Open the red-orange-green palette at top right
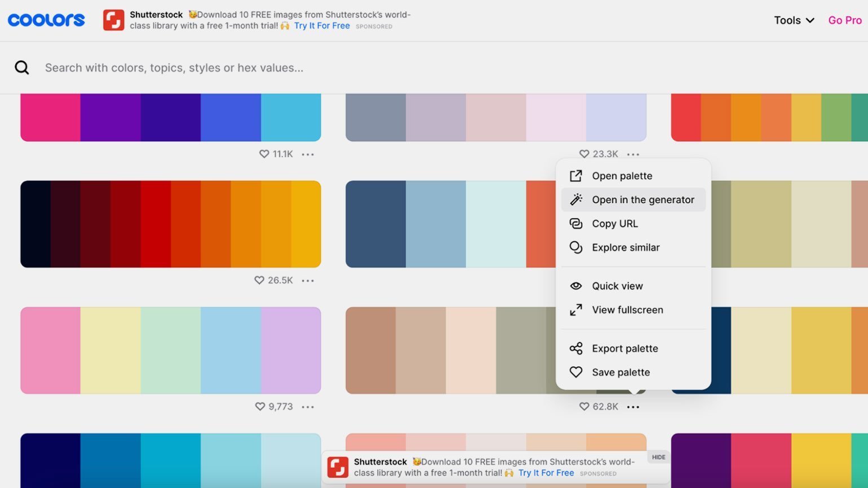This screenshot has height=488, width=868. click(769, 117)
